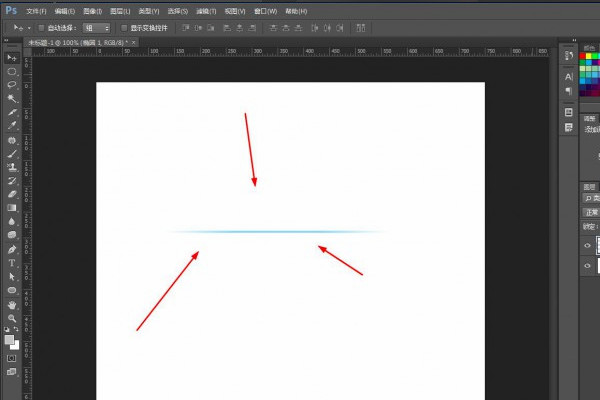This screenshot has height=400, width=600.
Task: Select the Move tool in the toolbox
Action: 12,58
